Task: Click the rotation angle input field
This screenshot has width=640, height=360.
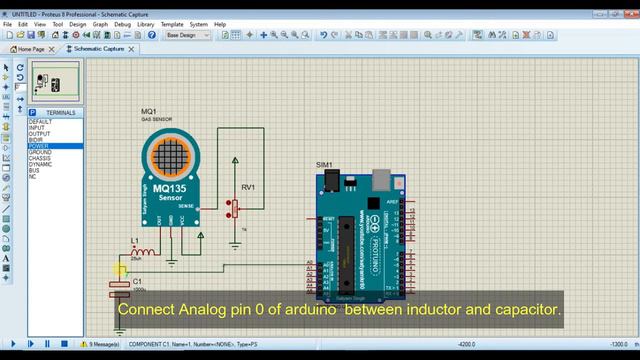Action: pyautogui.click(x=20, y=87)
